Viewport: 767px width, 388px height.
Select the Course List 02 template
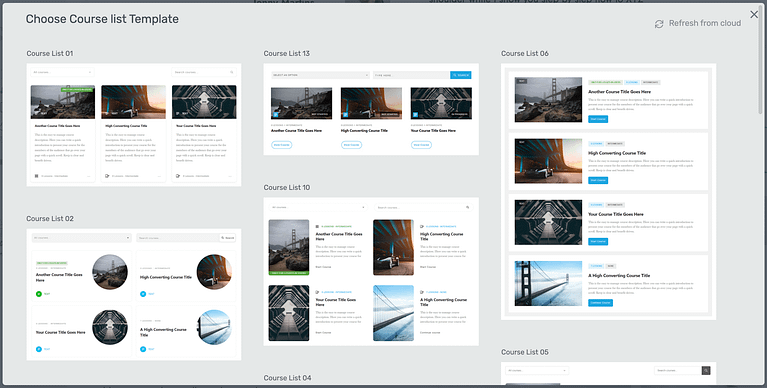click(x=134, y=295)
